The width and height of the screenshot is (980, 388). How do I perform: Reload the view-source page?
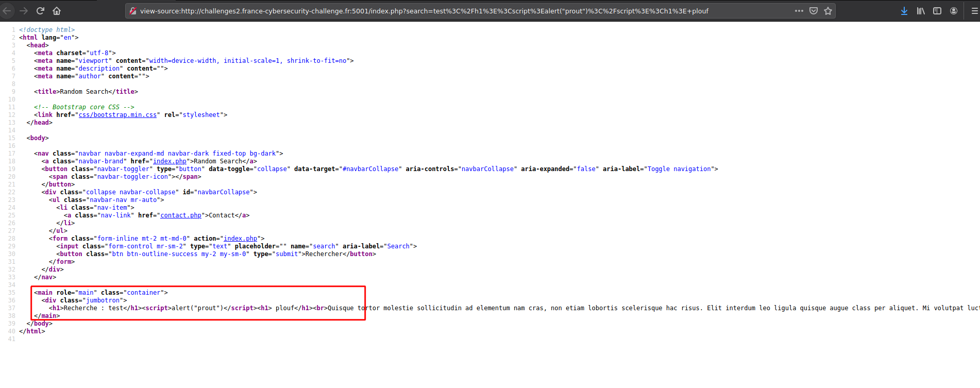[x=41, y=11]
